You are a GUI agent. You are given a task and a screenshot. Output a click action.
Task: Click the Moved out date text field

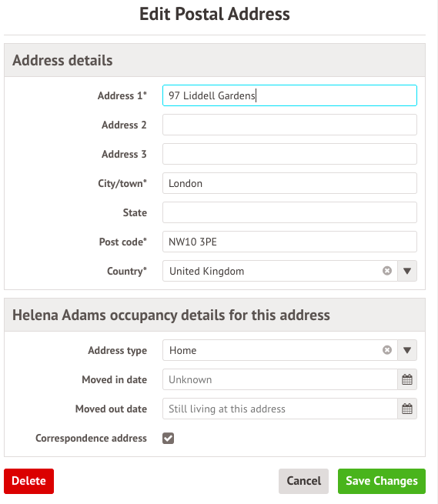279,409
